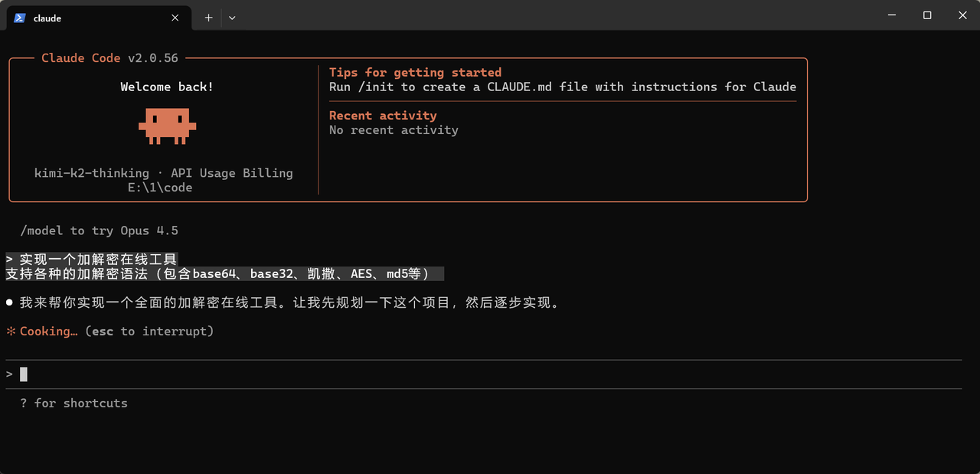This screenshot has width=980, height=474.
Task: Minimize the terminal window
Action: [x=891, y=15]
